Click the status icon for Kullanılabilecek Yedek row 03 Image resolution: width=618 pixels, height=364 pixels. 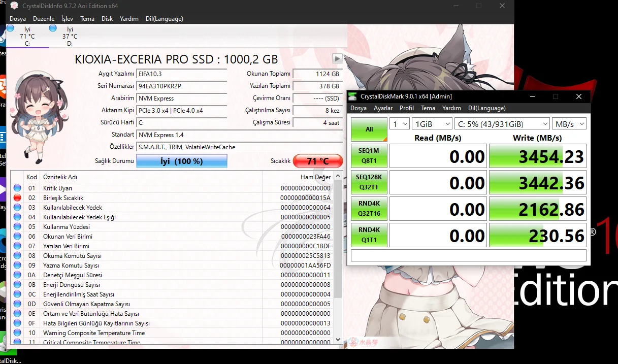point(17,208)
